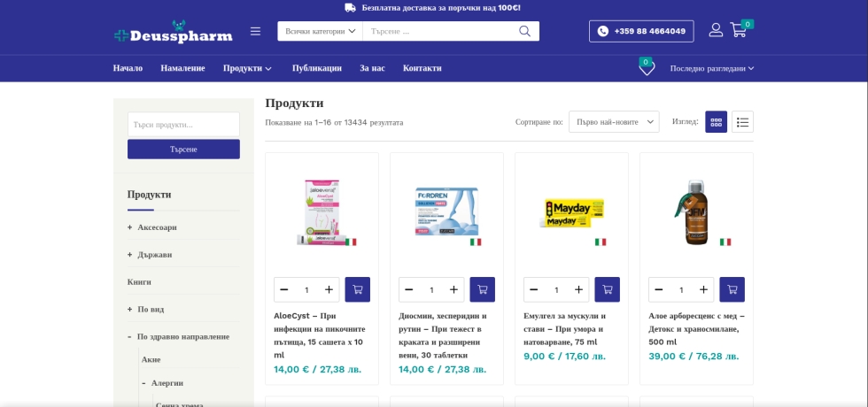
Task: Open the Алое арборесценс bottle image
Action: point(696,211)
